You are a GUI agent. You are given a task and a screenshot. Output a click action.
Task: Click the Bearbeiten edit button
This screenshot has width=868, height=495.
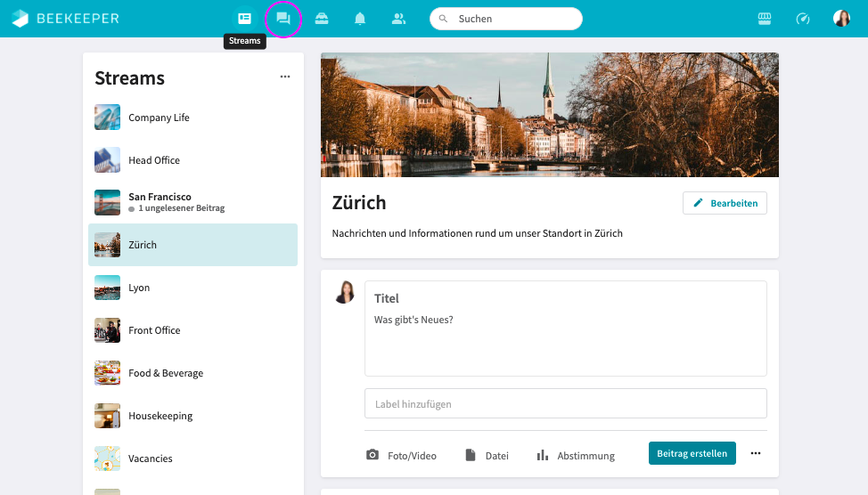tap(725, 203)
